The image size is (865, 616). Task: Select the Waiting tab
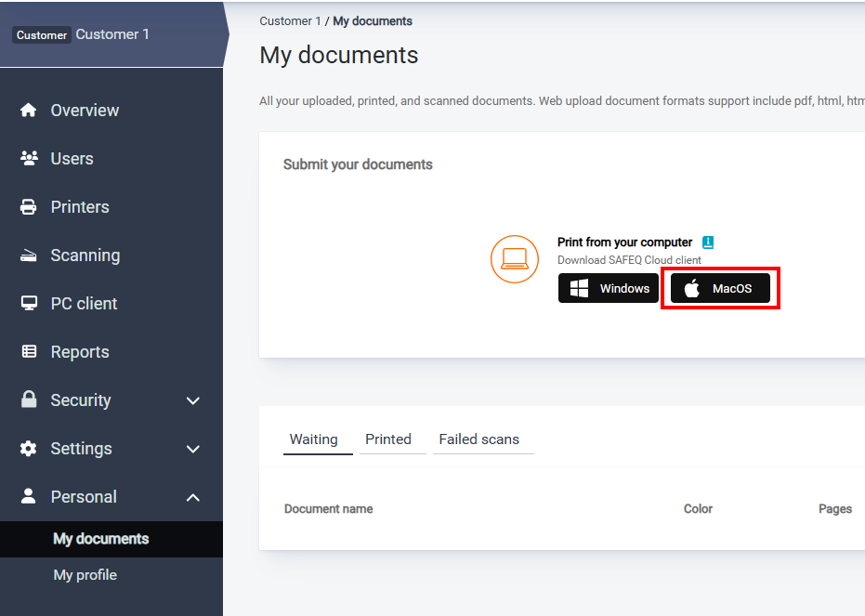(314, 439)
